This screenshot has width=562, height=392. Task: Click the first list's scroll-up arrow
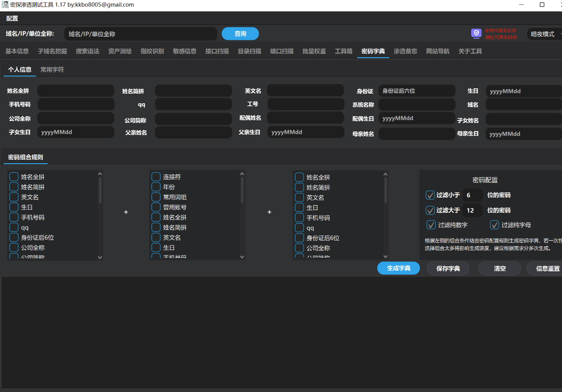pyautogui.click(x=100, y=174)
